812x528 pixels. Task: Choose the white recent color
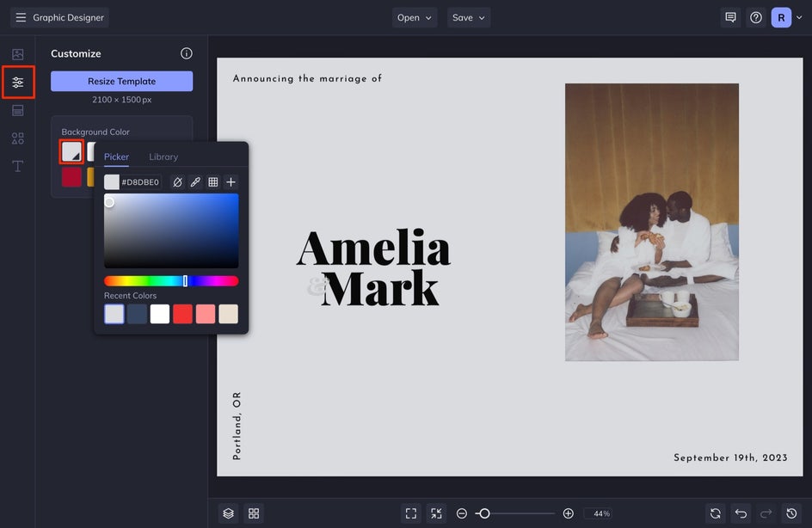click(159, 314)
